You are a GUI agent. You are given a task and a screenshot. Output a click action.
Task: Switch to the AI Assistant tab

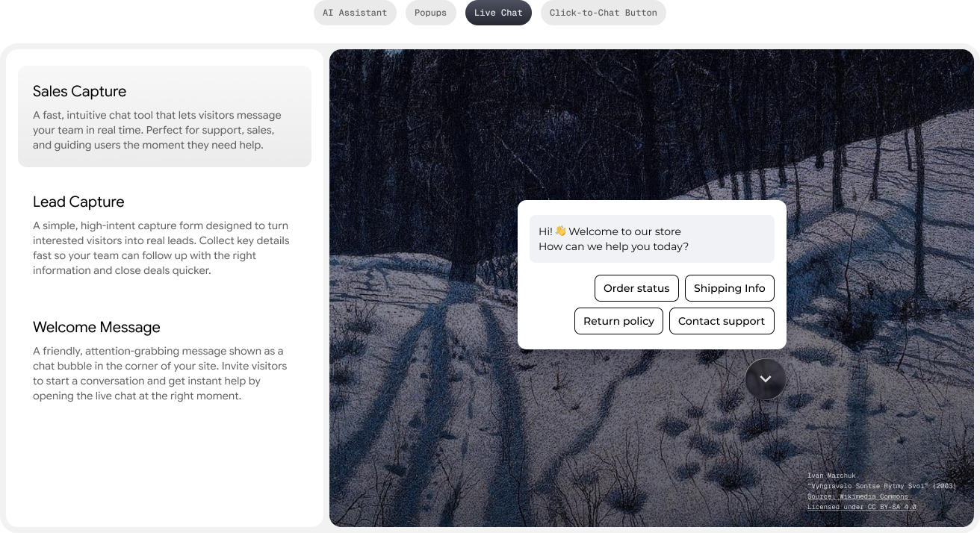355,13
